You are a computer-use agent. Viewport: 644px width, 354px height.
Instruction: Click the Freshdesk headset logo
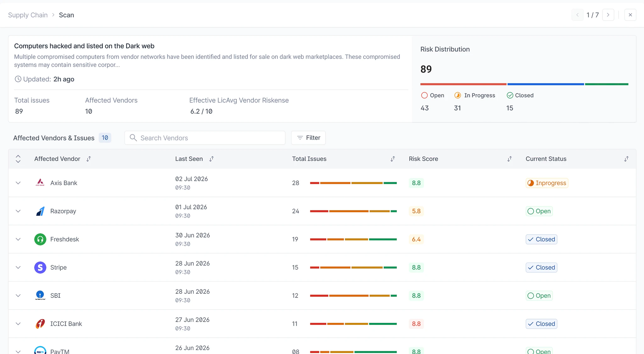(x=40, y=239)
